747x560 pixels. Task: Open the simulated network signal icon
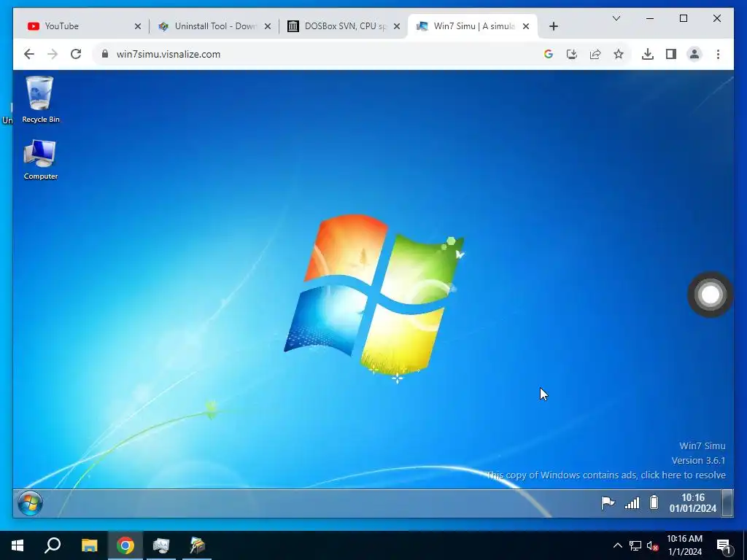[632, 503]
